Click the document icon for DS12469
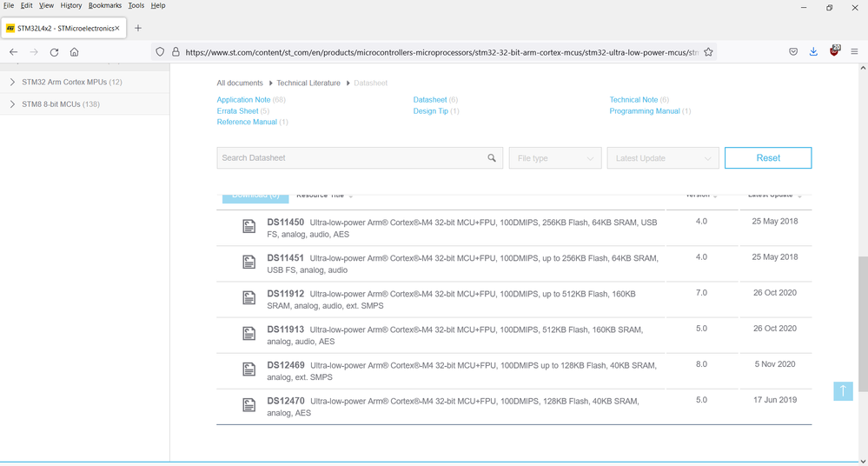Viewport: 868px width, 466px height. pos(249,369)
